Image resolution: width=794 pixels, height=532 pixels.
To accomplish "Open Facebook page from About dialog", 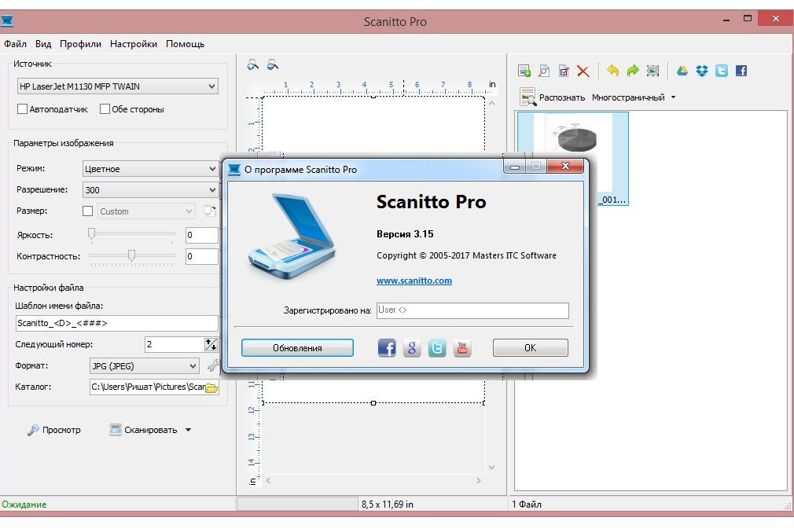I will 386,348.
